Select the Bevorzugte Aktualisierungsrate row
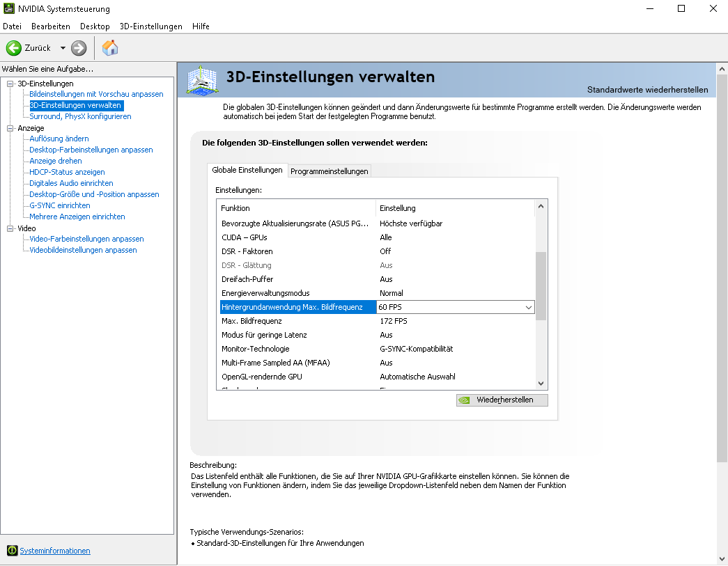The height and width of the screenshot is (566, 728). [x=377, y=223]
